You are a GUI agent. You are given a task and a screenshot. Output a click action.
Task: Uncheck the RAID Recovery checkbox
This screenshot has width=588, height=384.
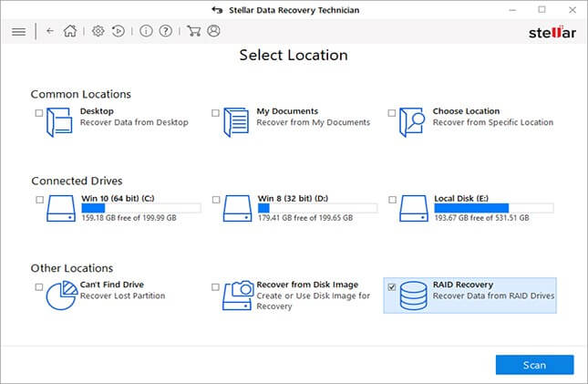(392, 287)
